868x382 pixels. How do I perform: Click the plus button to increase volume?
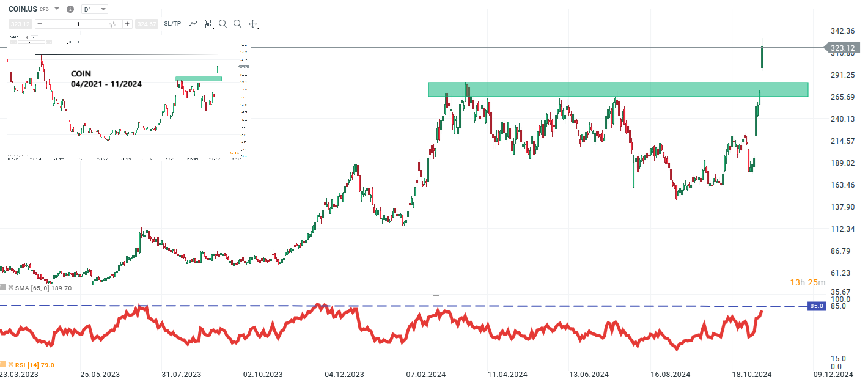[x=127, y=24]
